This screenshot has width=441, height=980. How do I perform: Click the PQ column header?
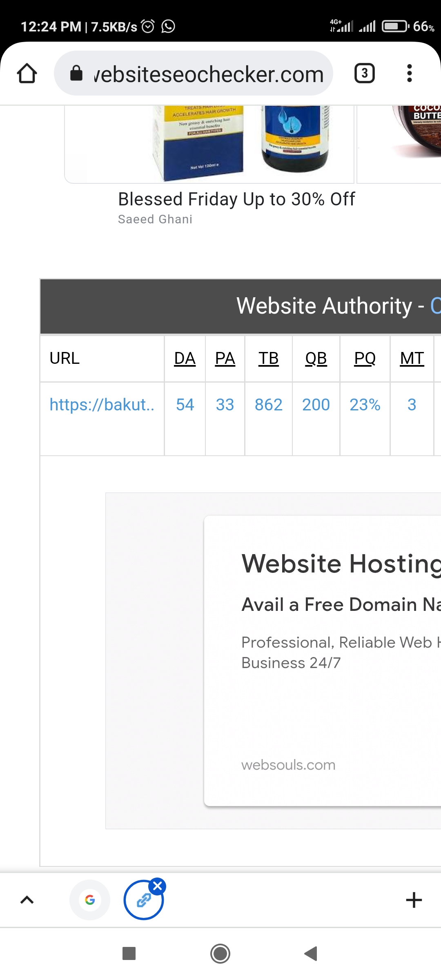365,359
